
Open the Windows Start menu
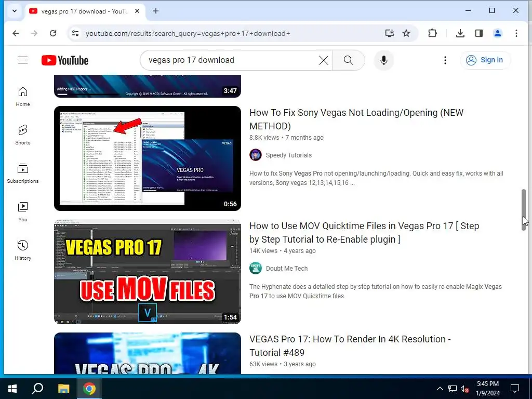(12, 389)
